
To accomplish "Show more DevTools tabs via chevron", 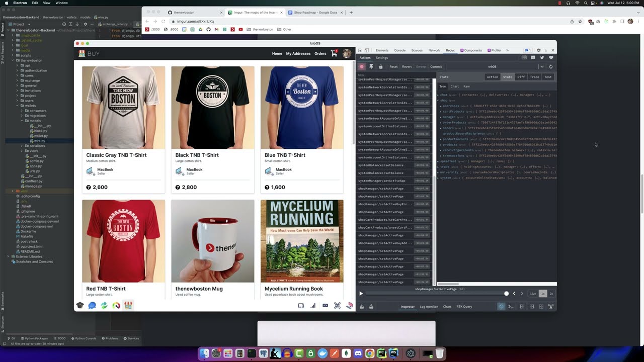I will click(x=507, y=50).
